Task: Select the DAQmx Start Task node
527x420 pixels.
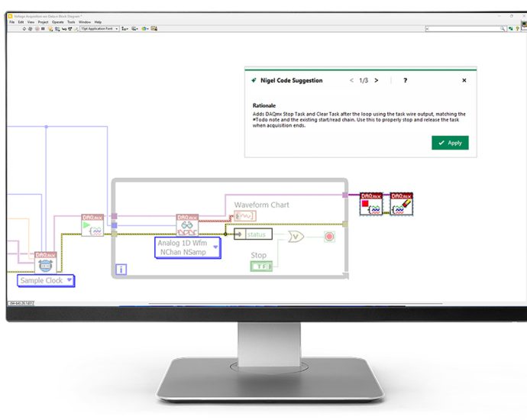Action: [92, 225]
